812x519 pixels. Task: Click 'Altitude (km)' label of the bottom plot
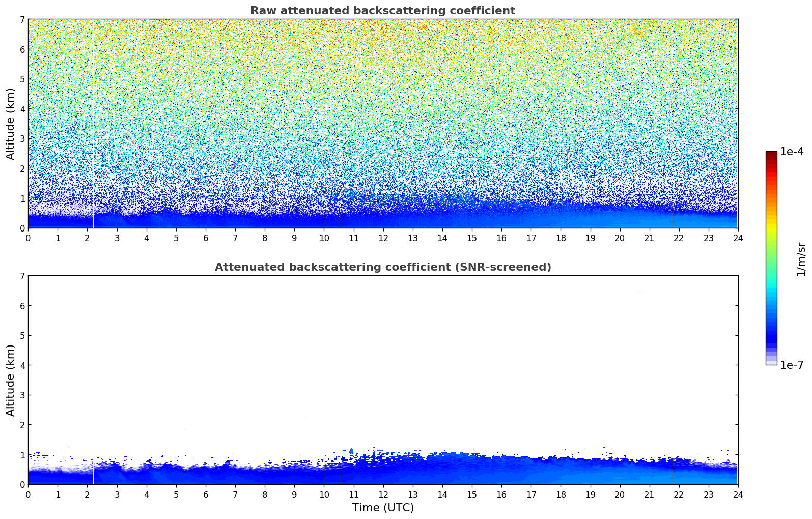point(11,380)
